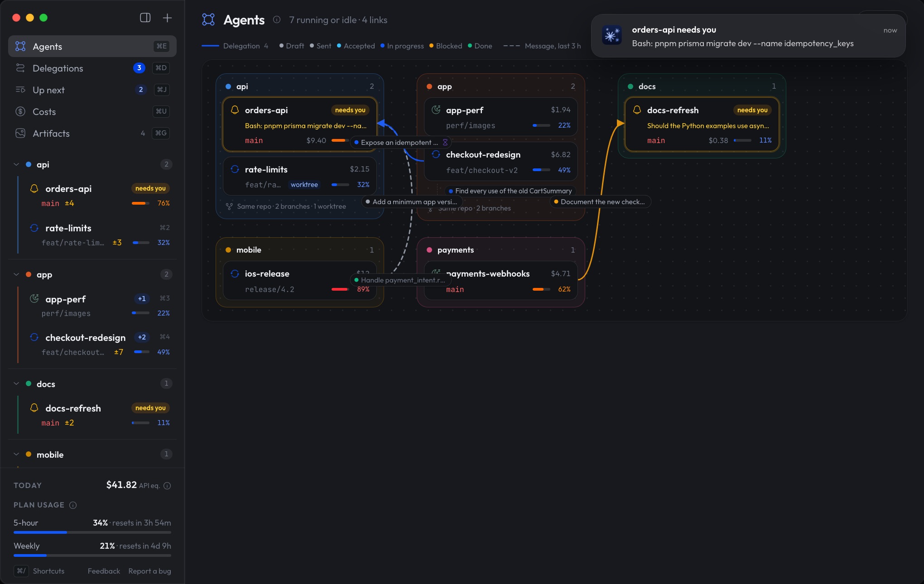The width and height of the screenshot is (924, 584).
Task: Click the spinner icon on rate-limits canvas card
Action: [235, 169]
